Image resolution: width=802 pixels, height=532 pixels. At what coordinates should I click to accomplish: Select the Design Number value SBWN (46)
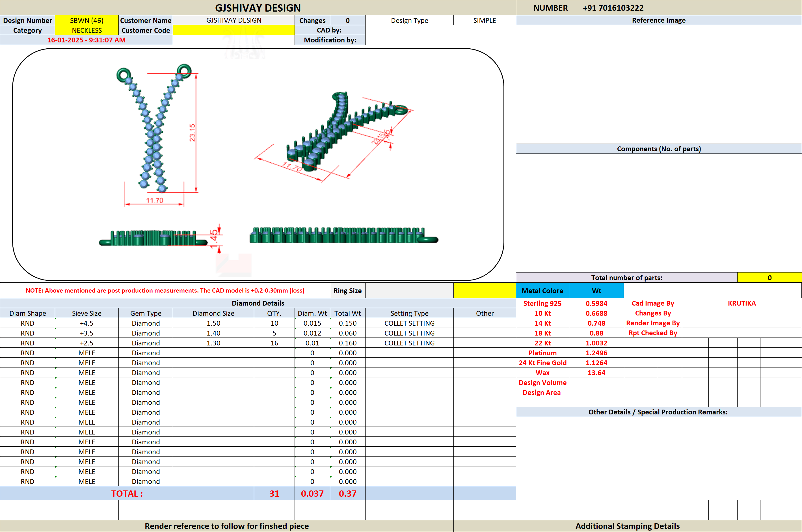point(87,20)
